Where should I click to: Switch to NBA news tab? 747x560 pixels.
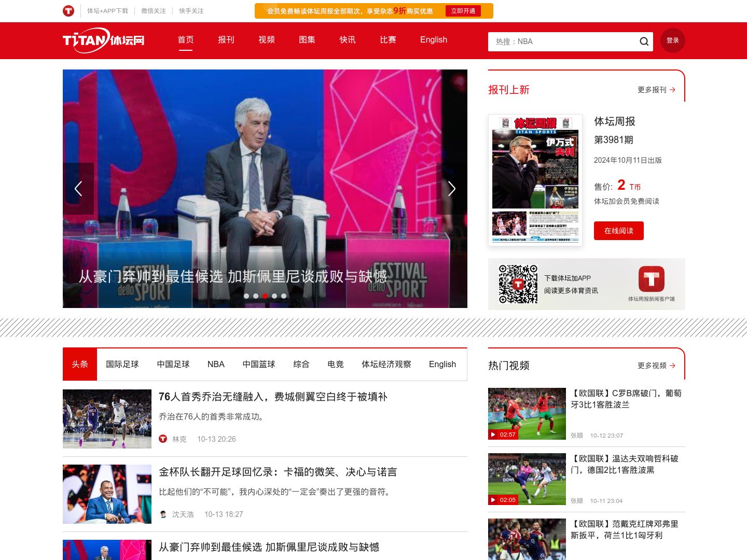(x=216, y=365)
